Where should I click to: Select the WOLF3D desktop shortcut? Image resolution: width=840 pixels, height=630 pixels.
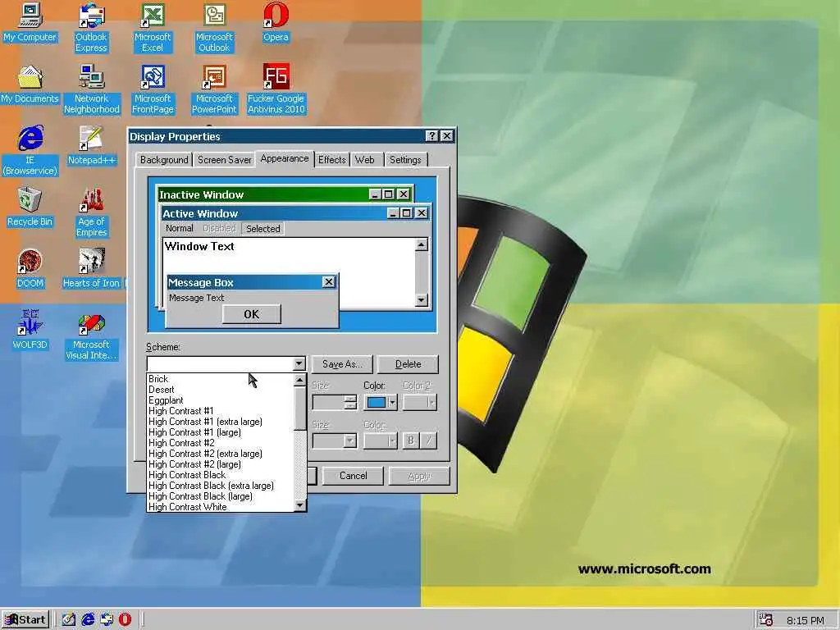tap(30, 330)
